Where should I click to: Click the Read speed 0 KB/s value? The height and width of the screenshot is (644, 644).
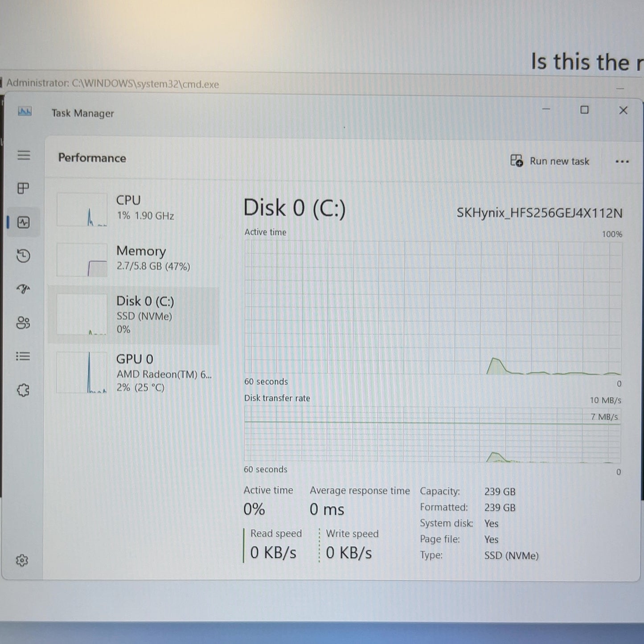[x=273, y=553]
